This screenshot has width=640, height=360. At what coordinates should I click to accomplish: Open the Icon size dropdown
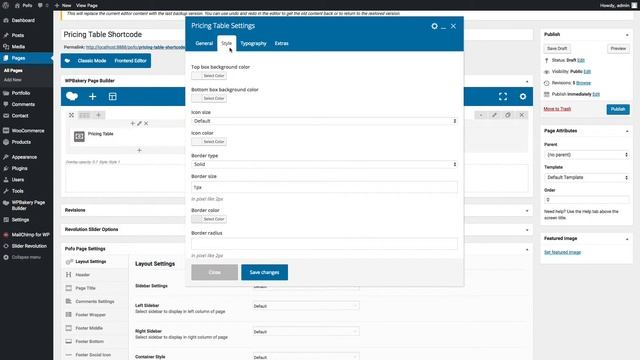[324, 121]
